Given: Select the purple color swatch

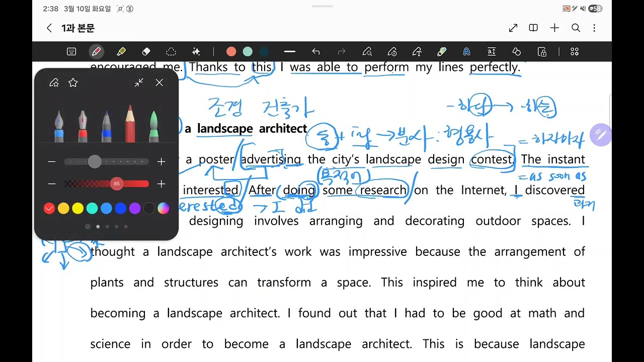Looking at the screenshot, I should point(135,208).
